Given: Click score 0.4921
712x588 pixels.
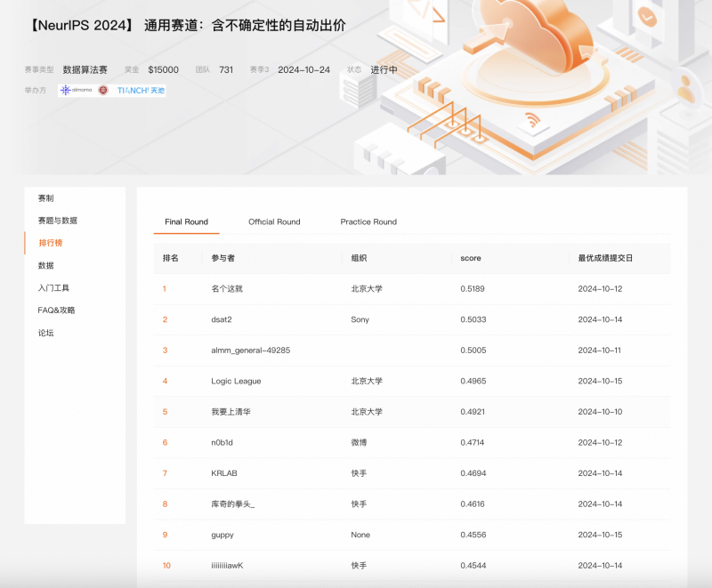Looking at the screenshot, I should pyautogui.click(x=473, y=412).
